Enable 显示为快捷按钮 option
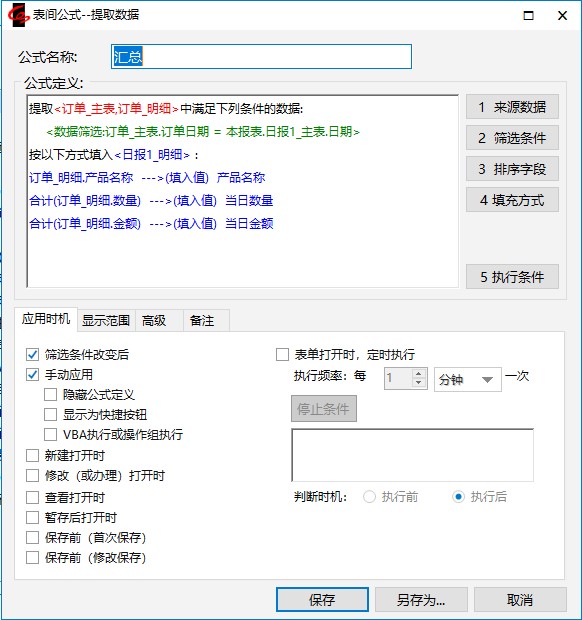 pos(50,414)
